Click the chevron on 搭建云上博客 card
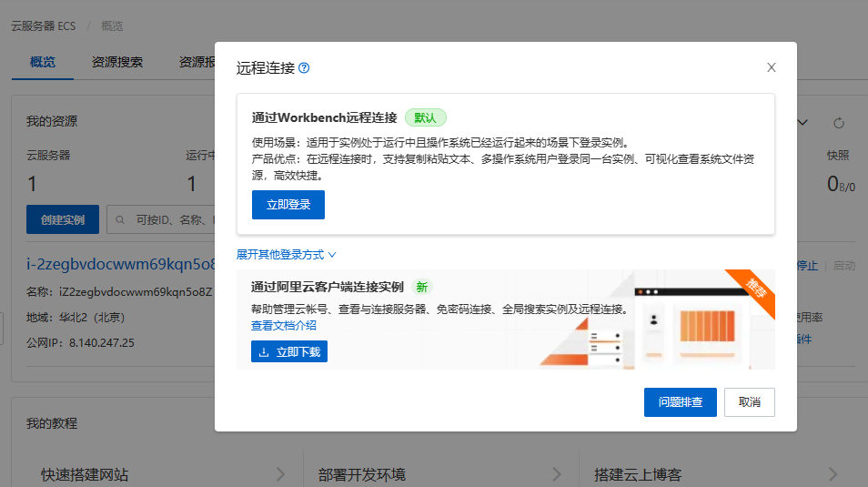 833,474
